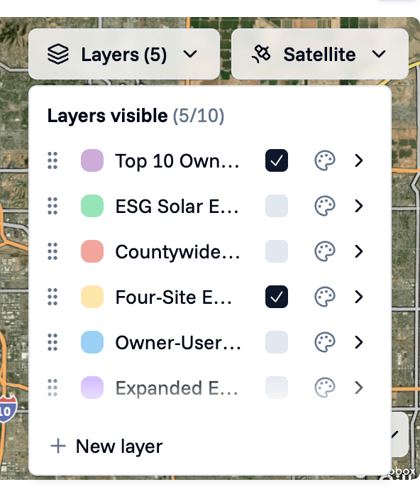420x504 pixels.
Task: Grab drag handle for Four-Site E… layer
Action: pyautogui.click(x=52, y=297)
